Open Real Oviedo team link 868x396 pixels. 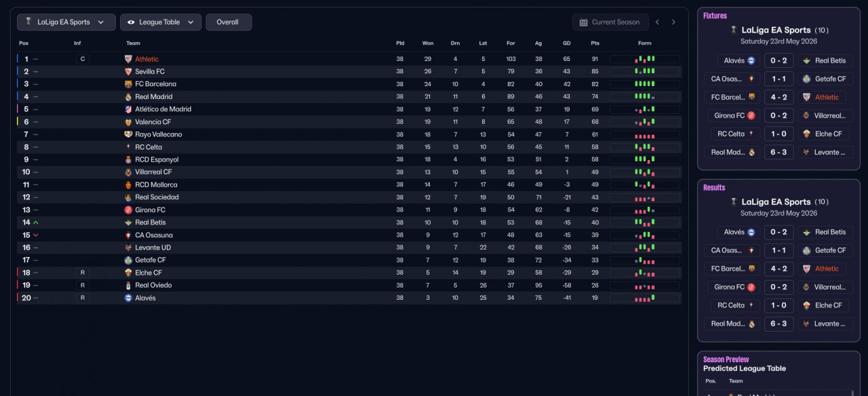coord(153,285)
